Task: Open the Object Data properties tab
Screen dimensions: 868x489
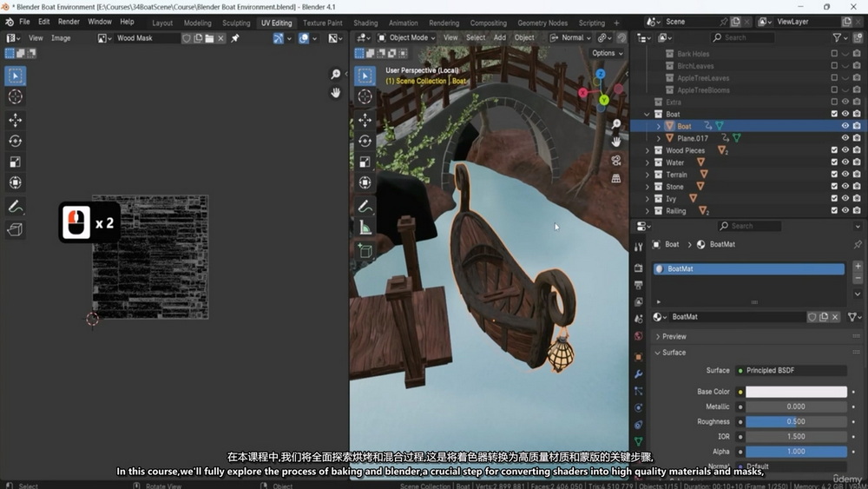Action: click(x=638, y=441)
